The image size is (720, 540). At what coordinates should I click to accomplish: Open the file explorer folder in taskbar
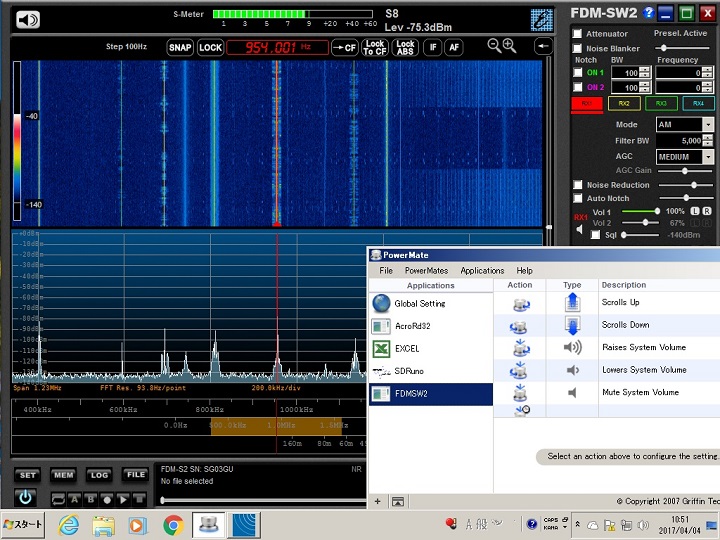coord(104,525)
